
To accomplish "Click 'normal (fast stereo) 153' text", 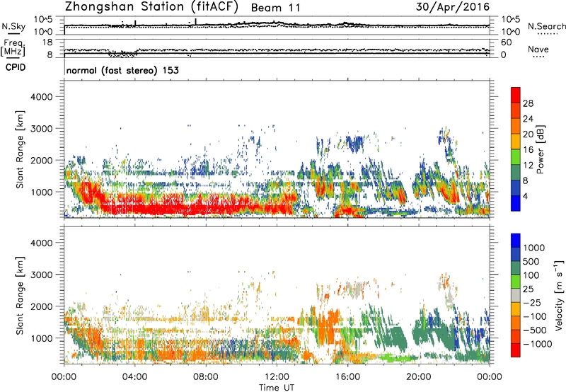I will tap(122, 70).
